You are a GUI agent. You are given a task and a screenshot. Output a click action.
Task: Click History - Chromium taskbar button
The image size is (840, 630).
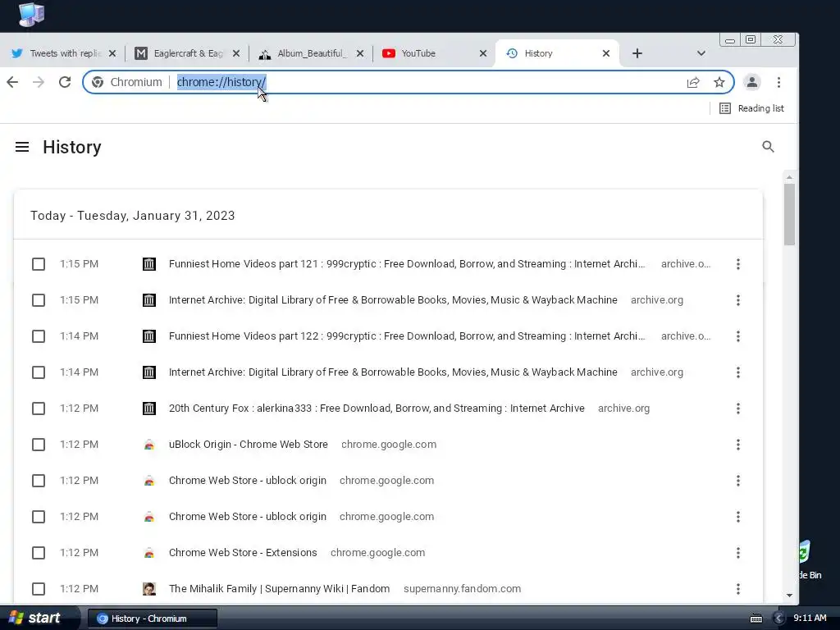152,619
